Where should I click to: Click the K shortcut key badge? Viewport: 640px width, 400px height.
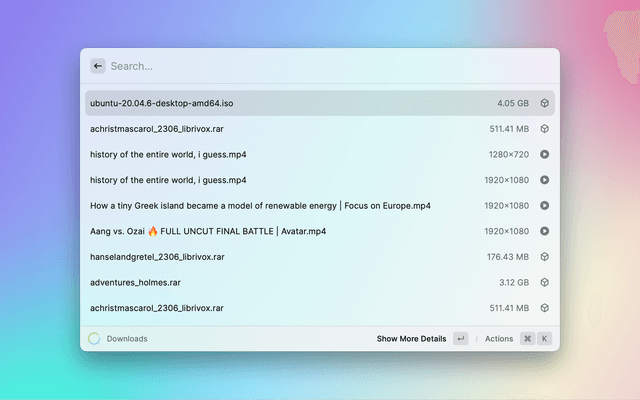545,339
